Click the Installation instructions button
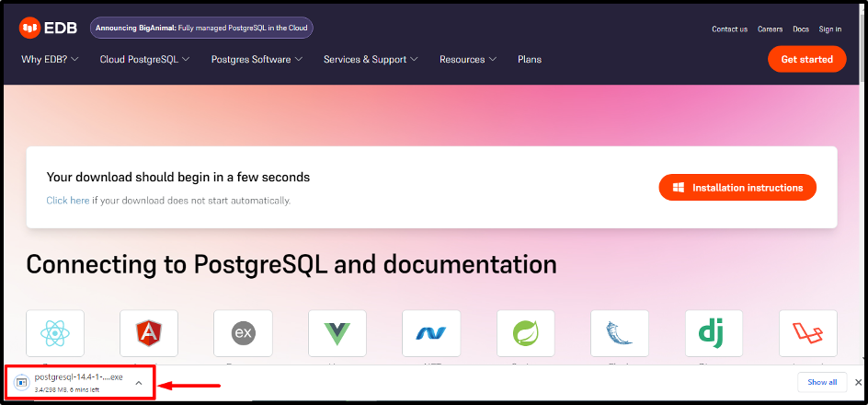 pos(737,188)
